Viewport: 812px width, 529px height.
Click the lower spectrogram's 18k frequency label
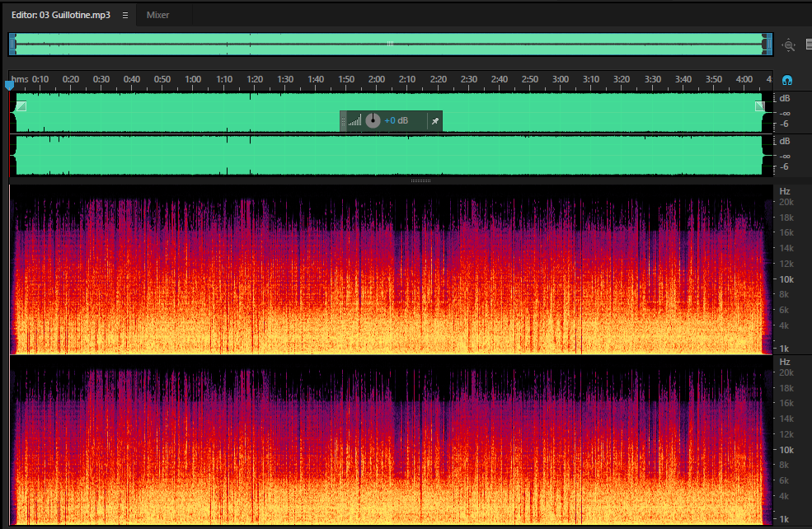point(786,388)
